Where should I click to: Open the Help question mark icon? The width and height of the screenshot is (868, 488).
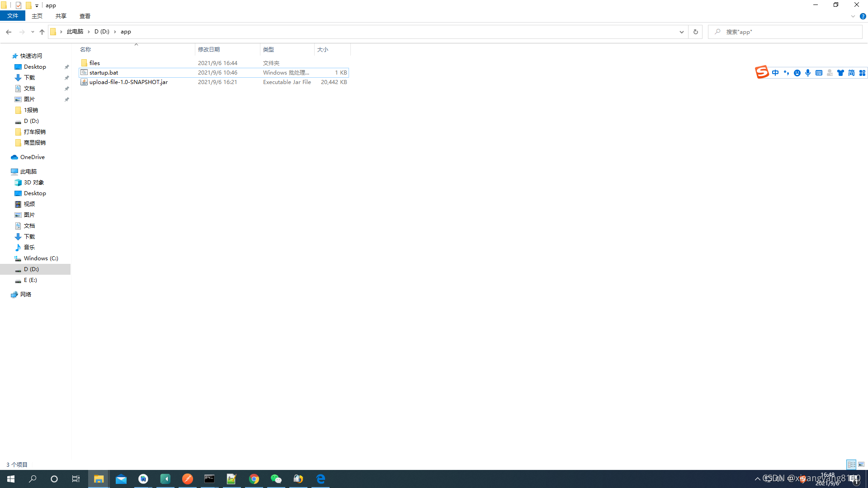[863, 16]
